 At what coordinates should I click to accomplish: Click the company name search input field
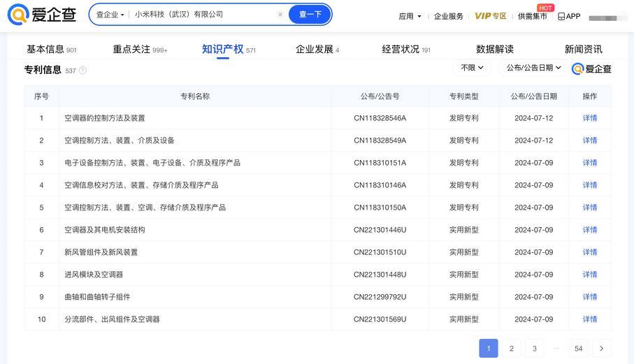[203, 15]
